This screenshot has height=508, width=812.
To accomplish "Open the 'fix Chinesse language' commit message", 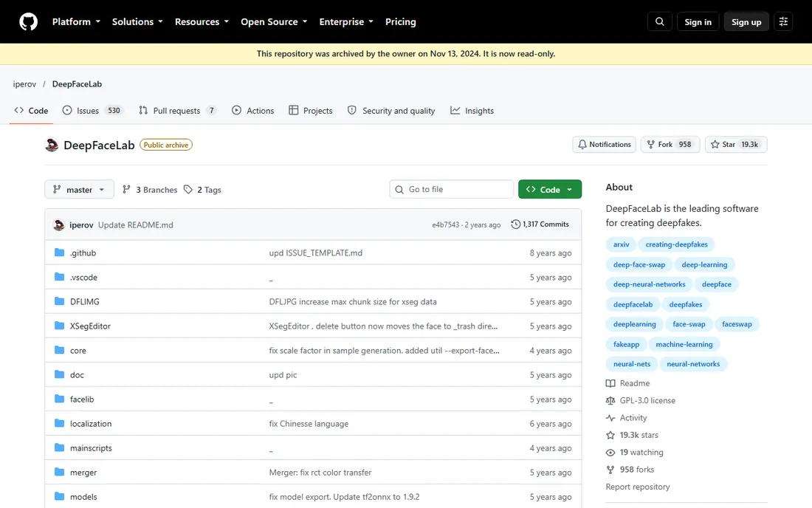I will pos(309,424).
